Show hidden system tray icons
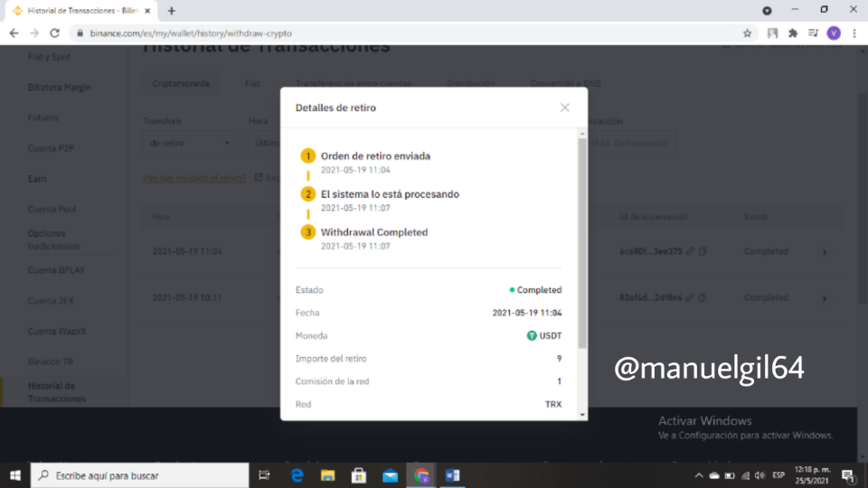Viewport: 868px width, 488px height. tap(699, 475)
